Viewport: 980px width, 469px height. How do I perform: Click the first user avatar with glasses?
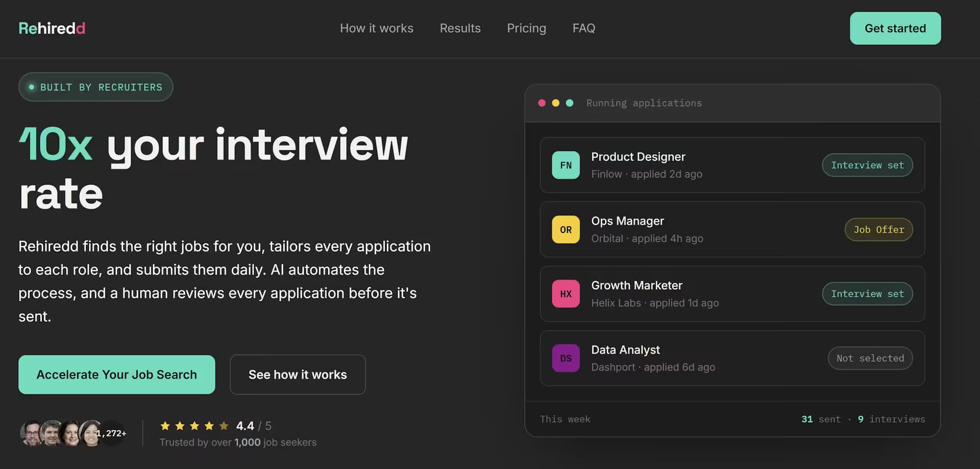[32, 433]
